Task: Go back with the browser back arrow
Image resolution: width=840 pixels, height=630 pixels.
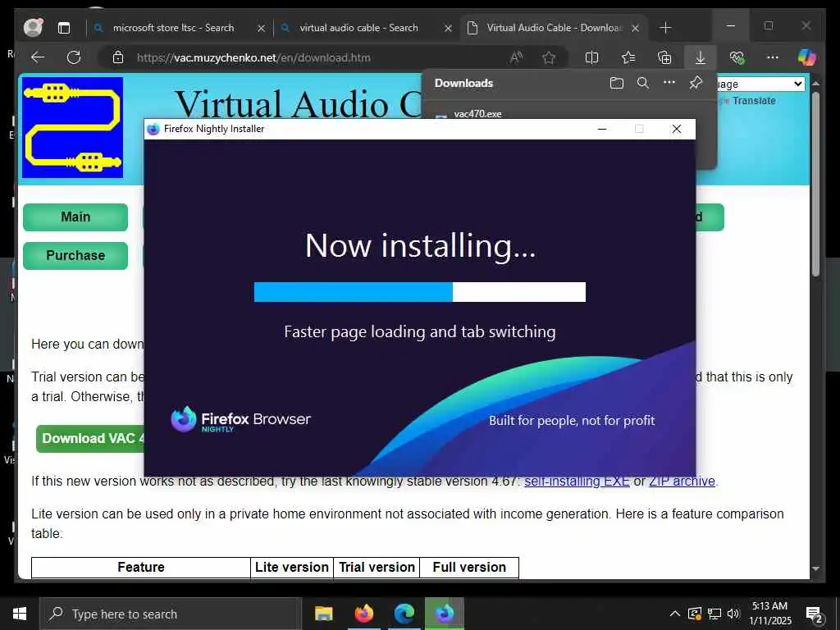Action: tap(38, 57)
